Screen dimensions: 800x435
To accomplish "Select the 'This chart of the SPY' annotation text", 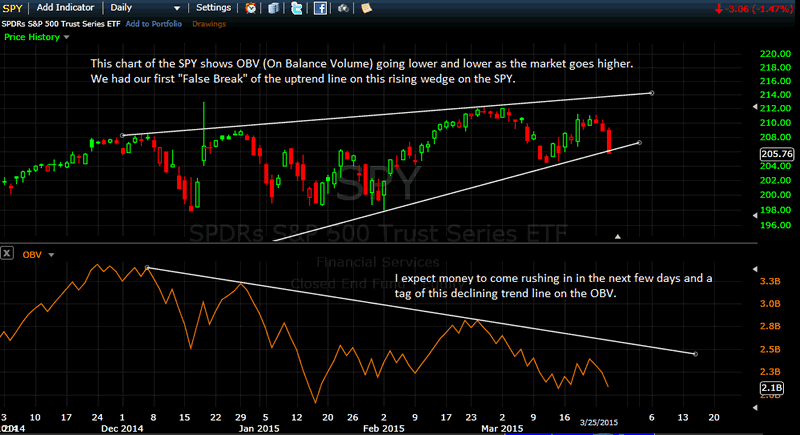I will click(362, 71).
